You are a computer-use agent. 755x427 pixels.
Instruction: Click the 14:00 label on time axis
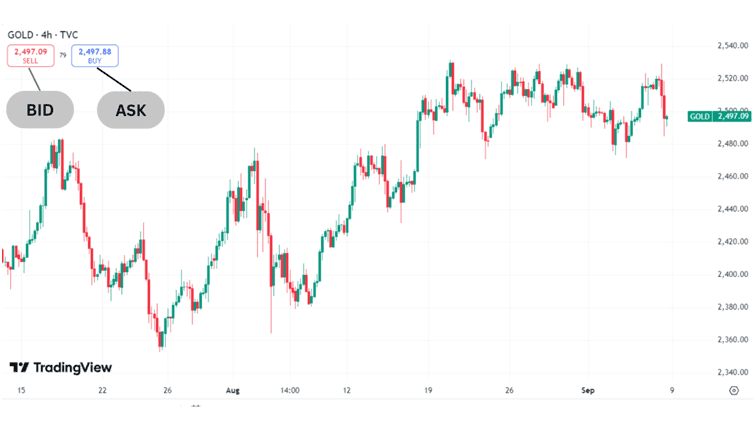(x=290, y=390)
